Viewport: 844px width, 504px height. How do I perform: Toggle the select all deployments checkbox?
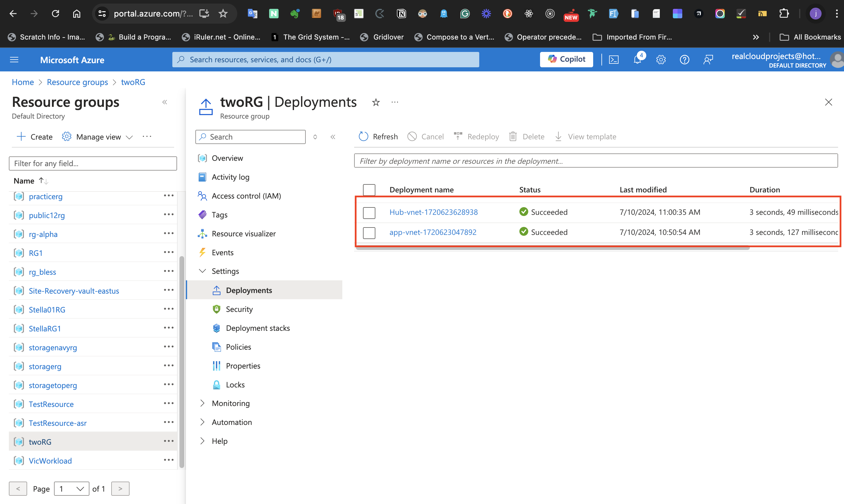(x=369, y=189)
